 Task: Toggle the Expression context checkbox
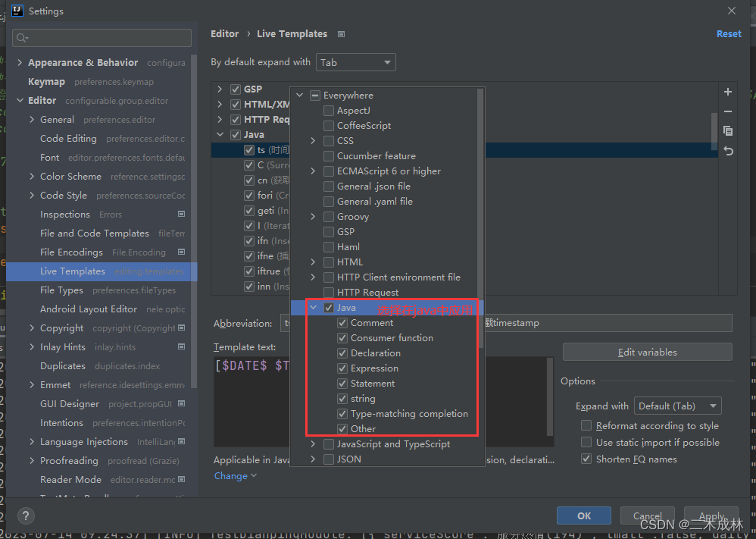pos(342,368)
